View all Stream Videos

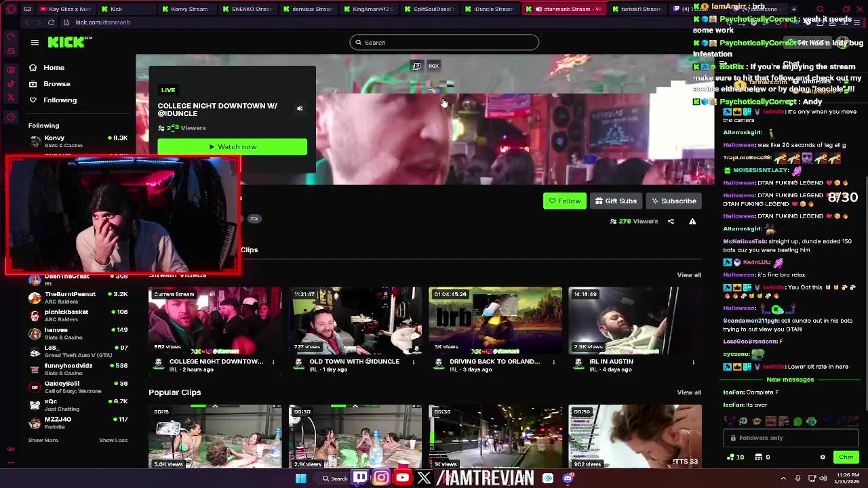click(x=689, y=274)
